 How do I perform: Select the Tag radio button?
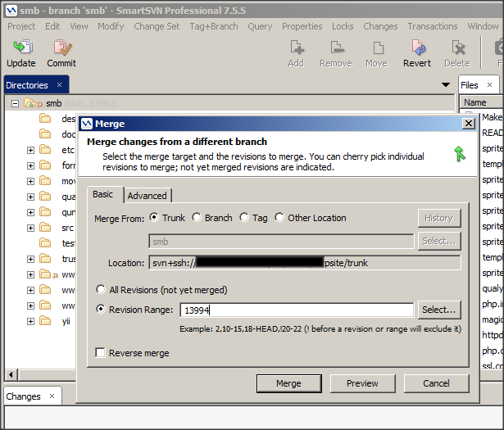pos(244,217)
